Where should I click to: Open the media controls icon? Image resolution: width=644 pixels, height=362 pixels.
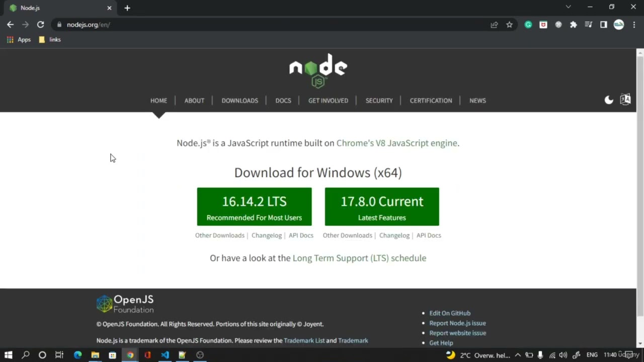pyautogui.click(x=588, y=25)
